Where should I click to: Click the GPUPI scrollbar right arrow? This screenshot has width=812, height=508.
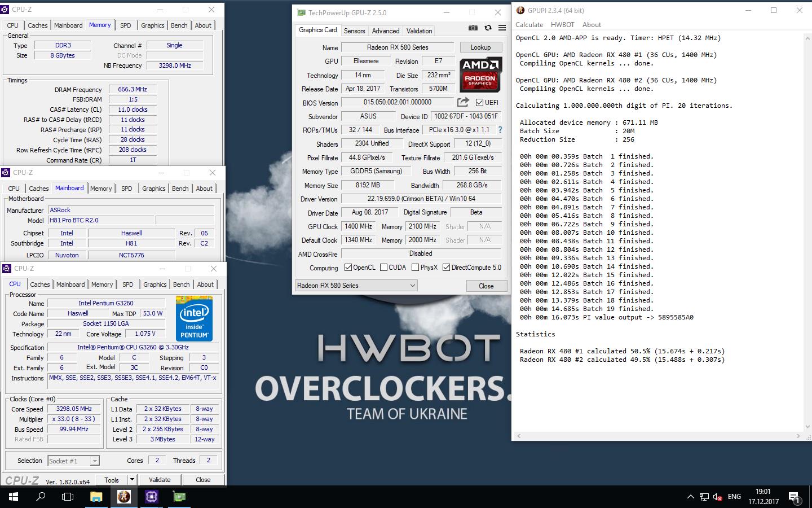798,436
